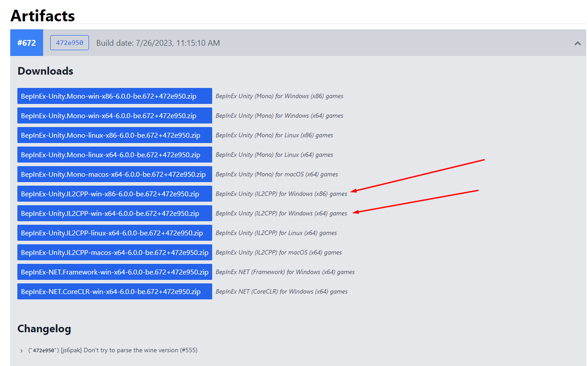Click description 'BepInEx Unity (IL2CPP) for Windows (x64) games'
The image size is (588, 366).
coord(281,213)
